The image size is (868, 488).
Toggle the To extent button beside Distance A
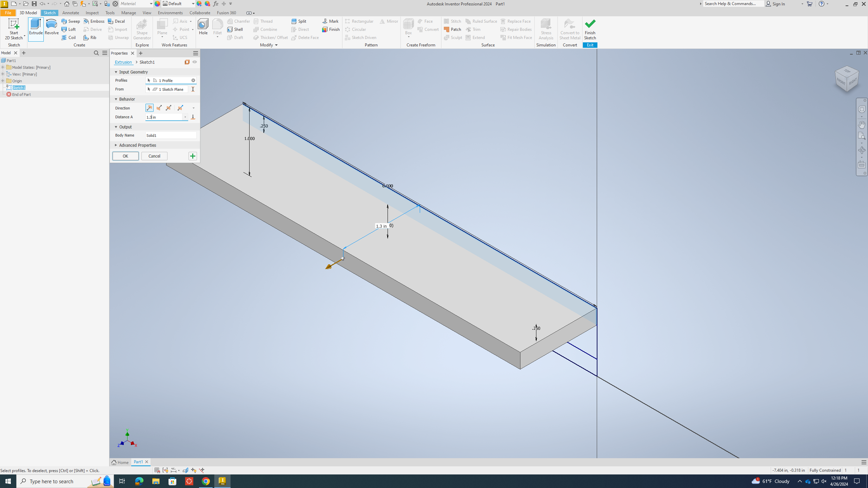tap(193, 117)
